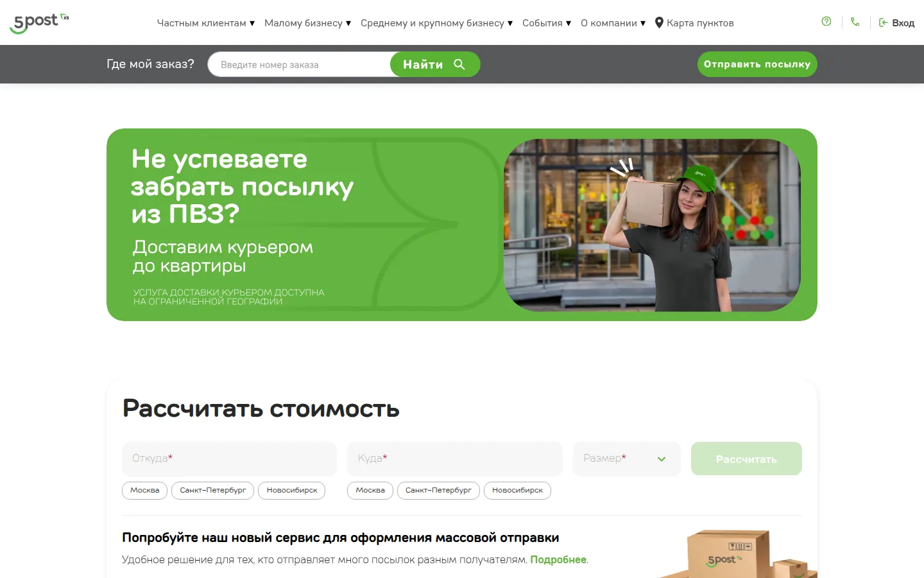924x578 pixels.
Task: Expand the Малому бизнесу menu
Action: tap(308, 22)
